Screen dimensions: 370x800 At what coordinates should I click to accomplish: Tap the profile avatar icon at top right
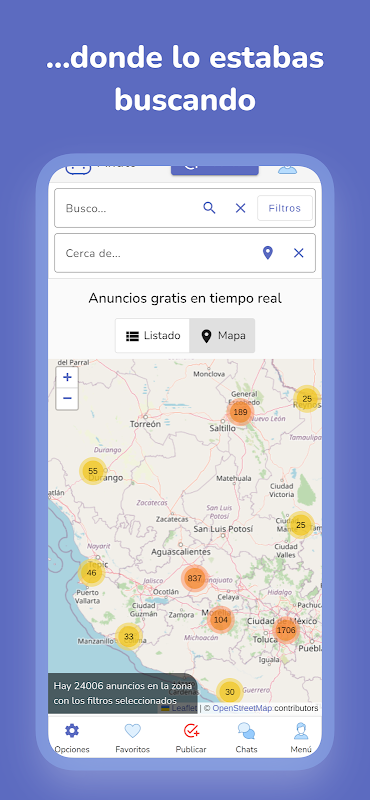click(x=287, y=169)
